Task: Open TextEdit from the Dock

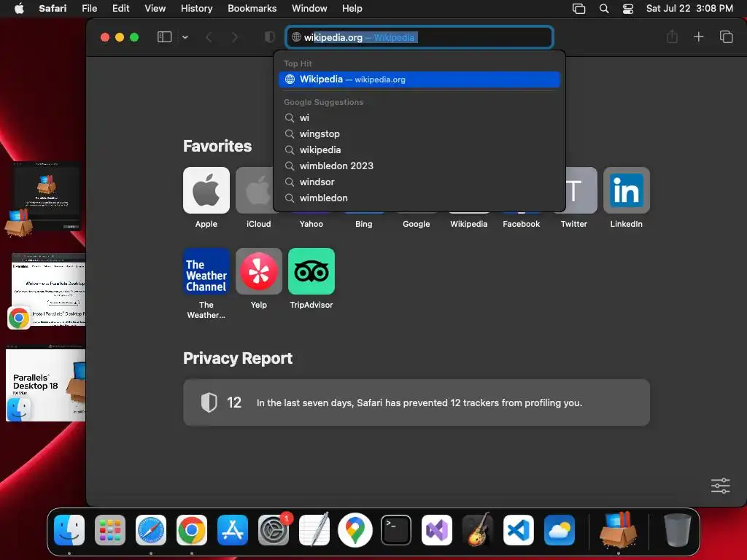Action: click(314, 530)
